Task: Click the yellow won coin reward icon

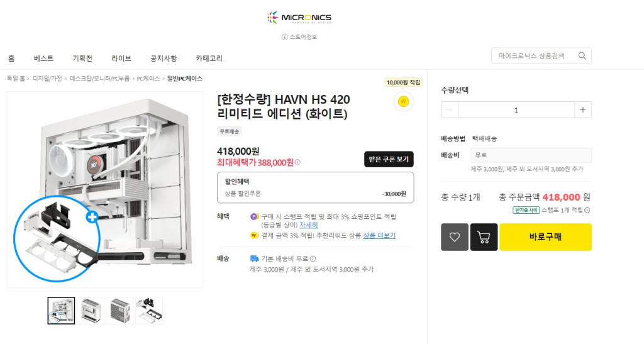Action: point(403,101)
